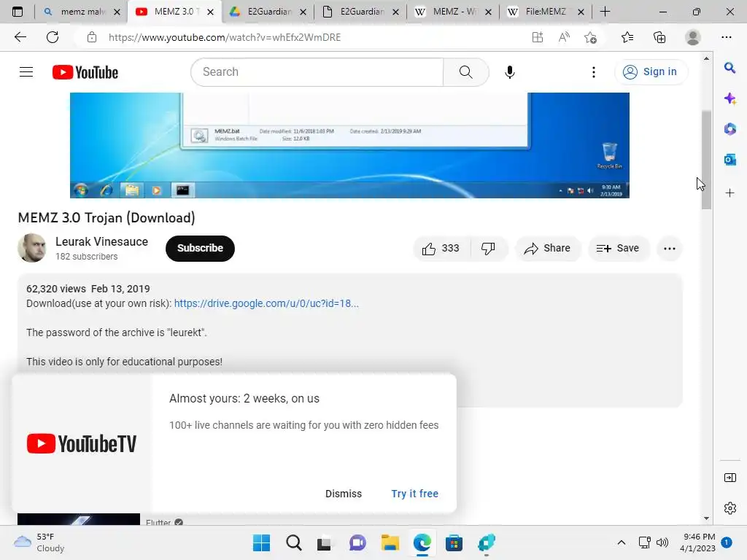Open the Google Drive download link

pyautogui.click(x=266, y=303)
